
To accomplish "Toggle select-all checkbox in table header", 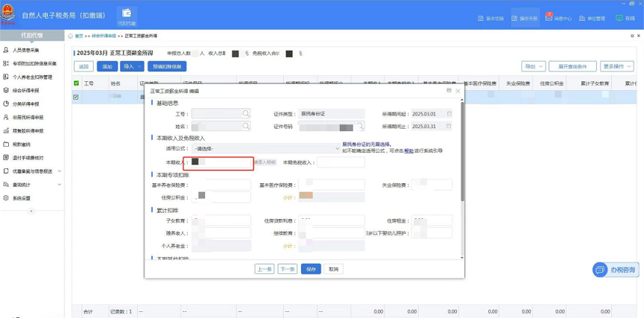I will click(x=76, y=83).
